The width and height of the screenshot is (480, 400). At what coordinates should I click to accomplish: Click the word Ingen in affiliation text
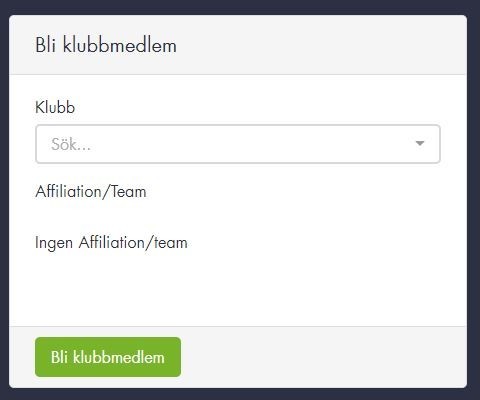pos(54,243)
